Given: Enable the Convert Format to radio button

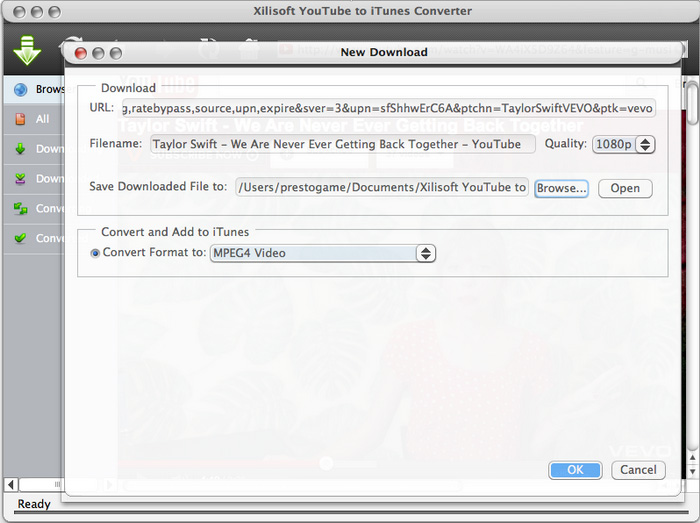Looking at the screenshot, I should tap(95, 254).
